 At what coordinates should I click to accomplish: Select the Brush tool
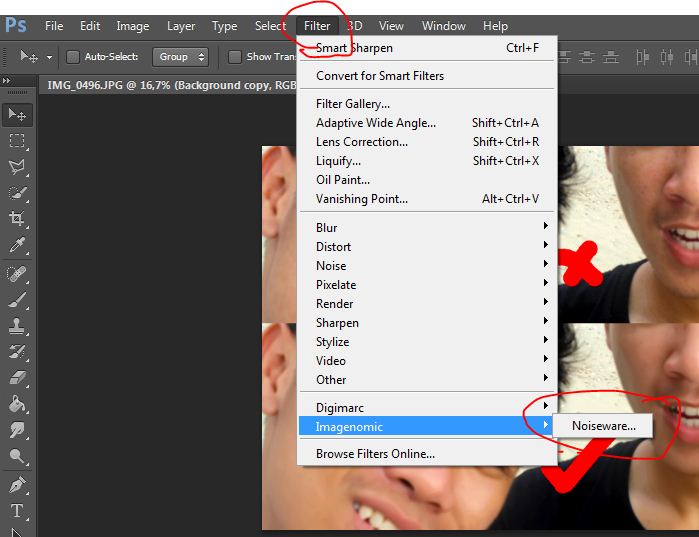coord(17,299)
